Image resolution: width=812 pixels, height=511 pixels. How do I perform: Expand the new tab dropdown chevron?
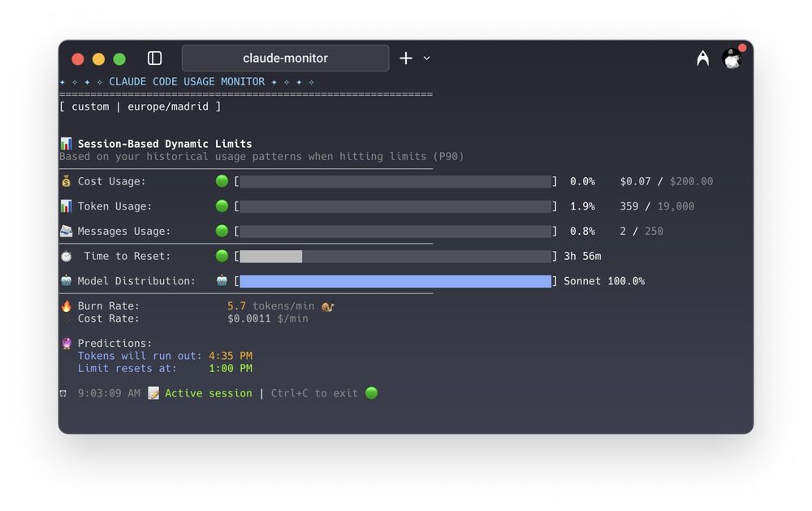pyautogui.click(x=427, y=58)
